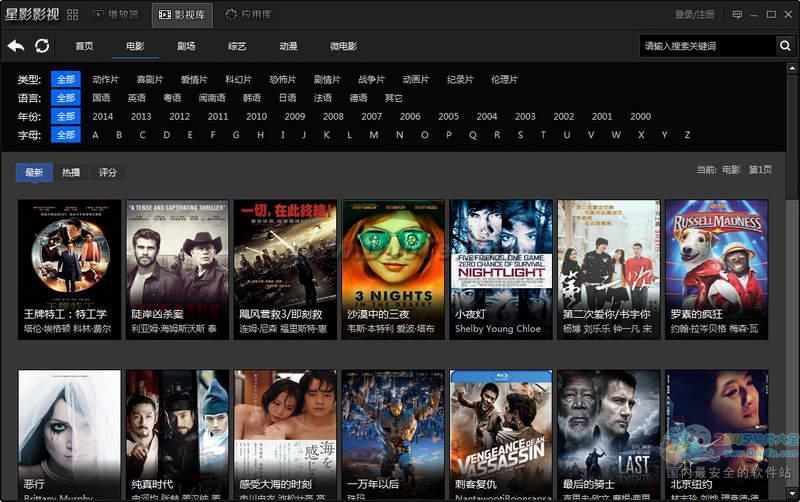Sort by 热播
The height and width of the screenshot is (502, 800).
(71, 172)
